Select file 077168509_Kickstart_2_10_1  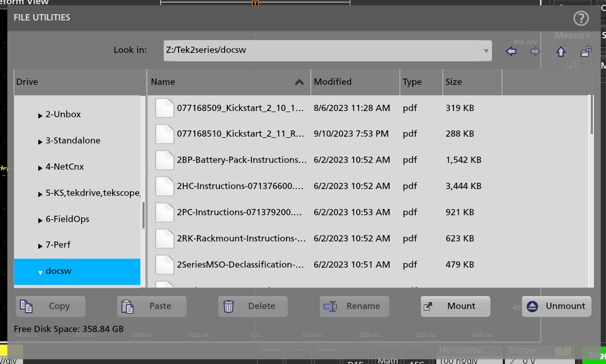[x=240, y=108]
